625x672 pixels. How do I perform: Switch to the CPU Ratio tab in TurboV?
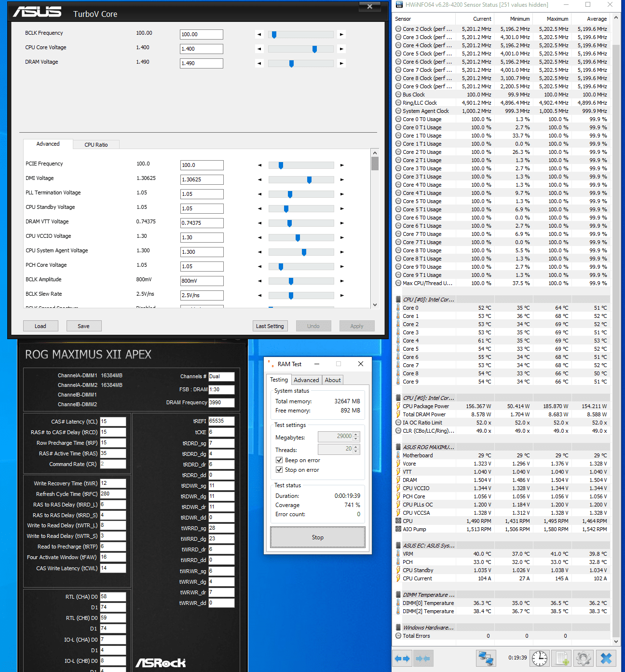[x=96, y=145]
